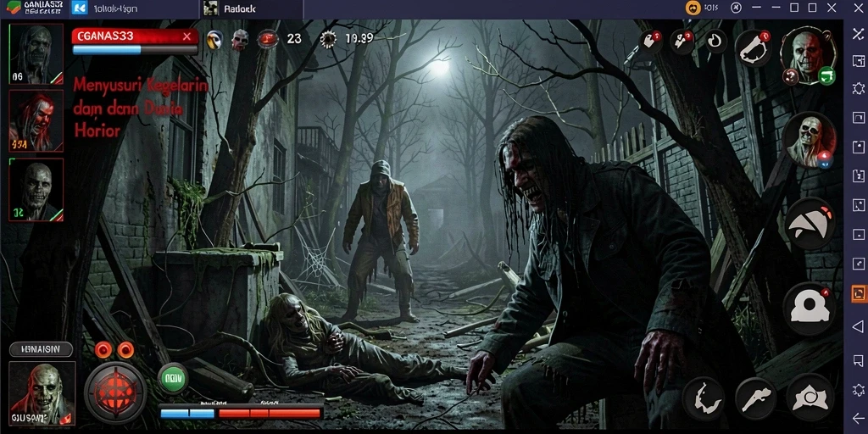Open the bottom-left zombie player portrait

[42, 393]
